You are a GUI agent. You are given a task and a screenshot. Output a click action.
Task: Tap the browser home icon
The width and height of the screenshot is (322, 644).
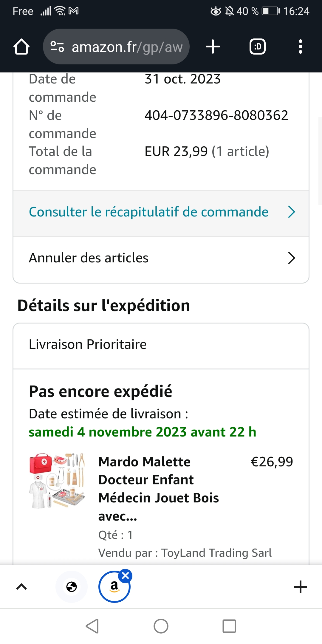(x=21, y=47)
